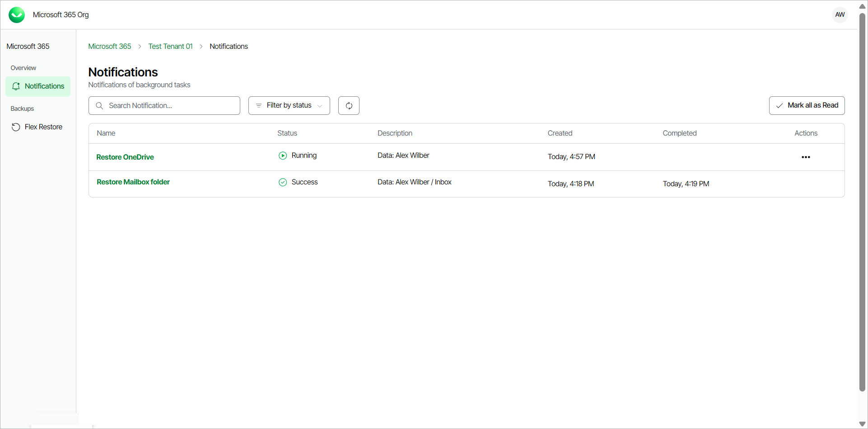Select Notifications in the sidebar
Screen dimensions: 868x429
[38, 86]
